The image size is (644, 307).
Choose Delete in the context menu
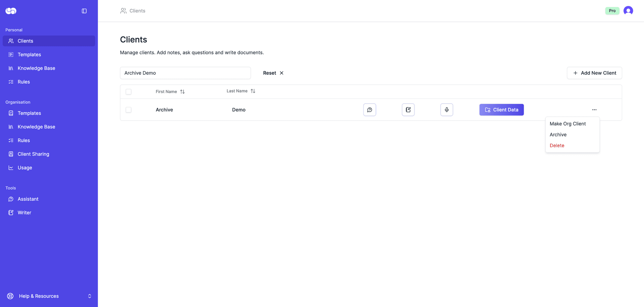pos(557,145)
